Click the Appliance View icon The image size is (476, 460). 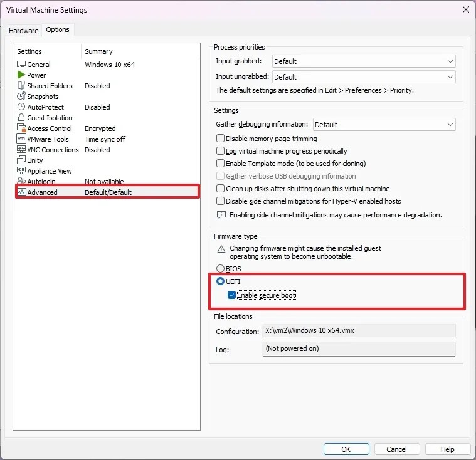click(21, 170)
